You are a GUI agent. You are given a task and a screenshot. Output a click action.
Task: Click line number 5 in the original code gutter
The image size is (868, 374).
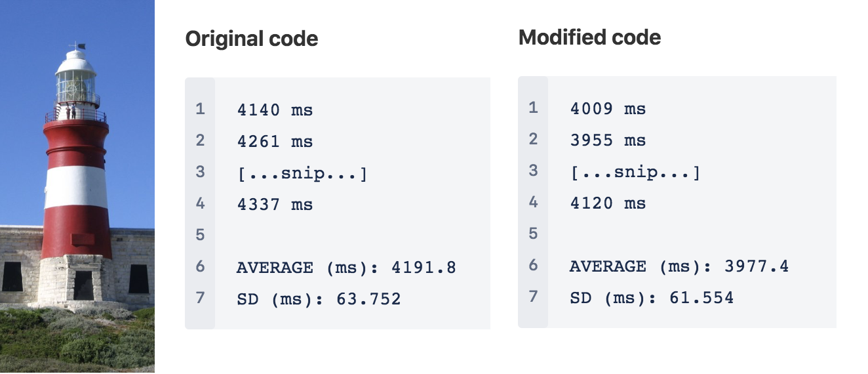pos(200,235)
